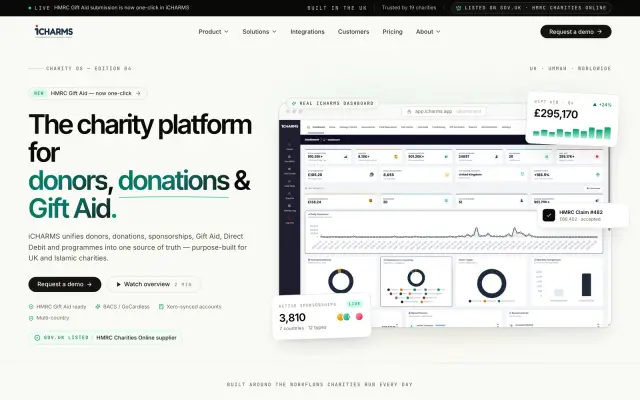Click the large donut chart in third panel
The width and height of the screenshot is (640, 400).
[x=491, y=283]
